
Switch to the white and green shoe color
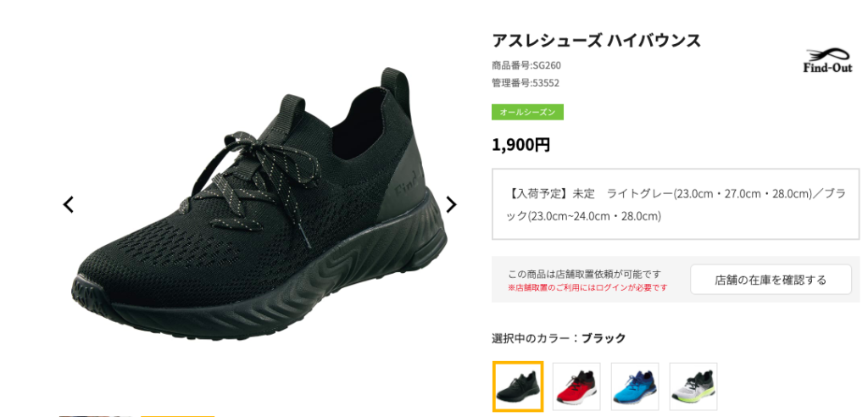[x=693, y=386]
